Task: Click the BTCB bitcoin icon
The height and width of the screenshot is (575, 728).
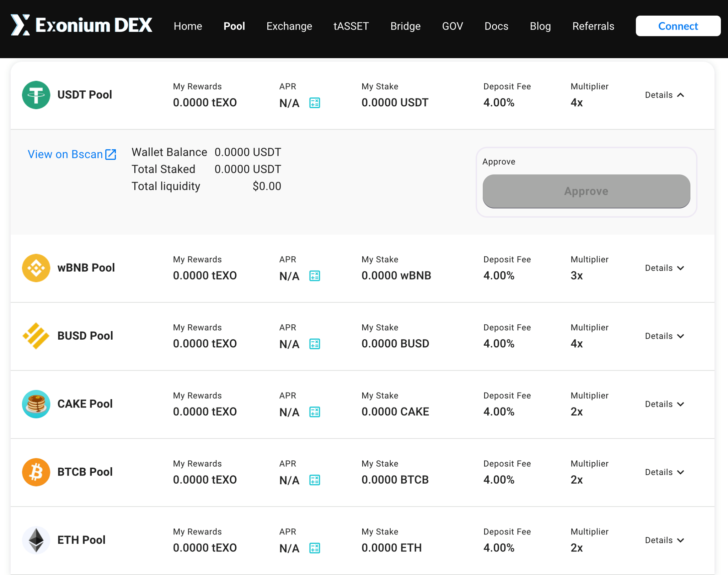Action: (x=36, y=472)
